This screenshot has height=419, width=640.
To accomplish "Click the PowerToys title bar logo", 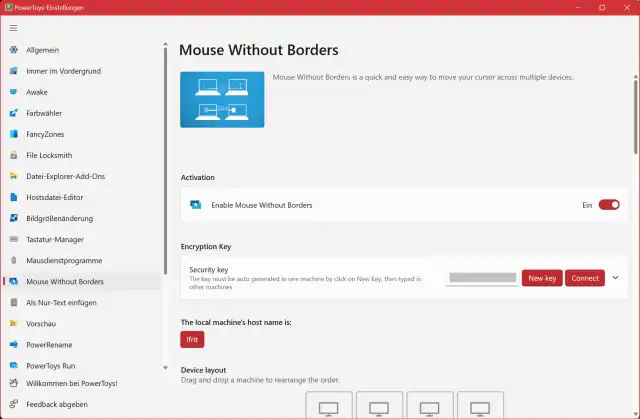I will click(9, 7).
